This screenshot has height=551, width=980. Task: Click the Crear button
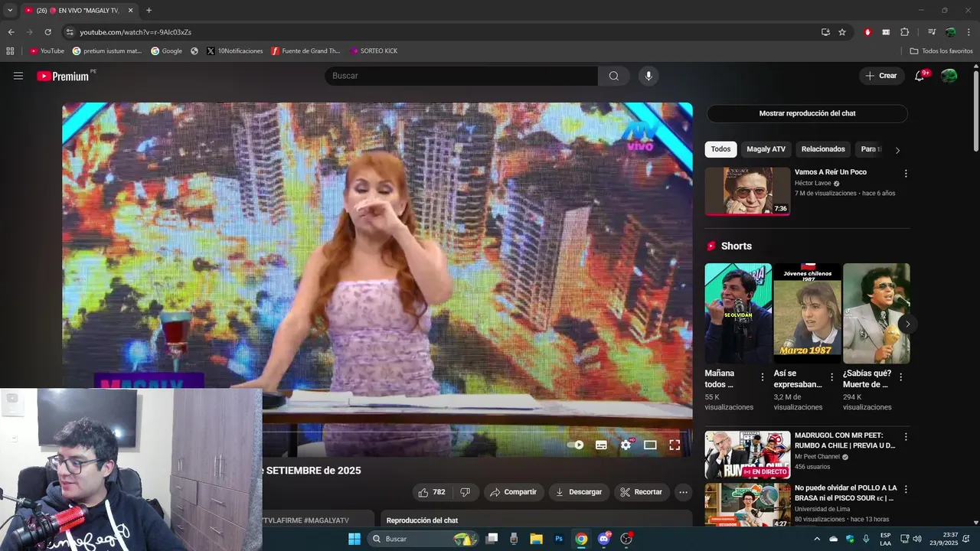(881, 76)
